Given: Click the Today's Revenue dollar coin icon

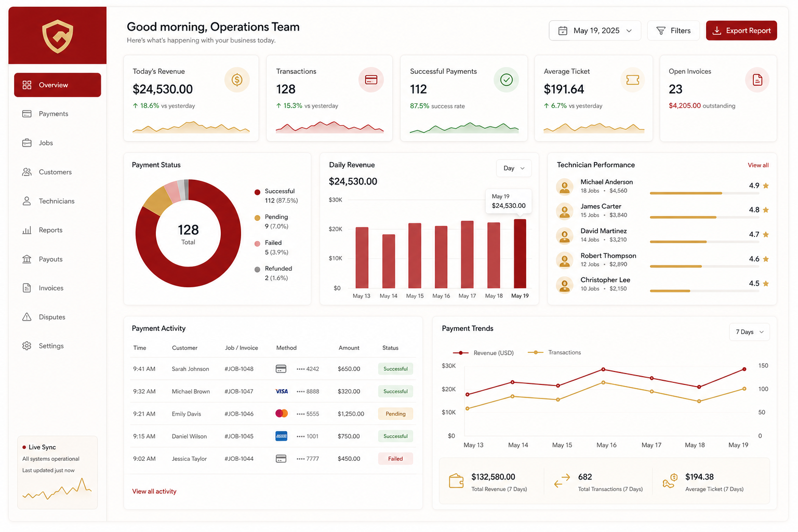Looking at the screenshot, I should (x=237, y=79).
